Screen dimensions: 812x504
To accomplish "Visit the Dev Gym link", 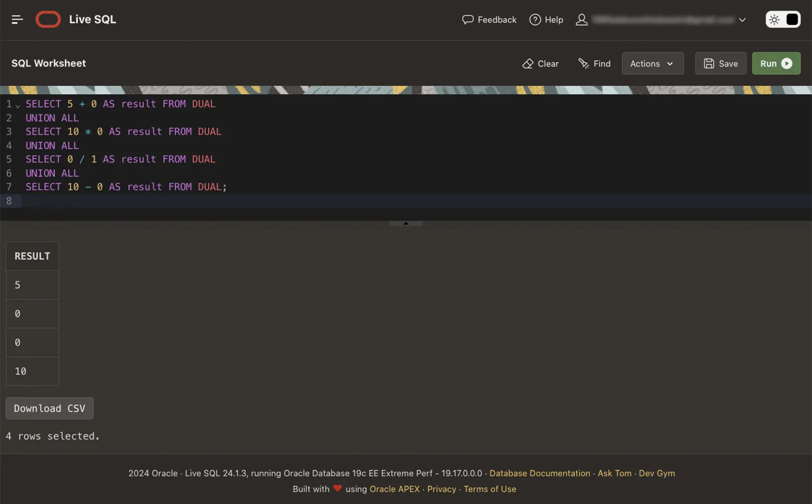I will (x=656, y=473).
